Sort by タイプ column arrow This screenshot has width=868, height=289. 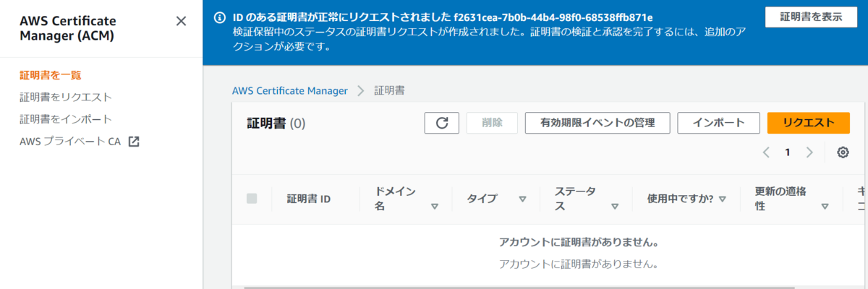(x=522, y=199)
